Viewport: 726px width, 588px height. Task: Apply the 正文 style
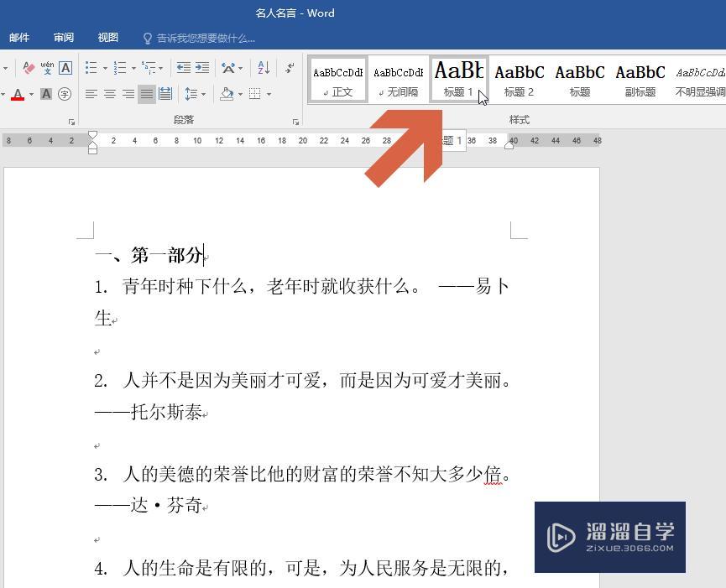pyautogui.click(x=338, y=80)
